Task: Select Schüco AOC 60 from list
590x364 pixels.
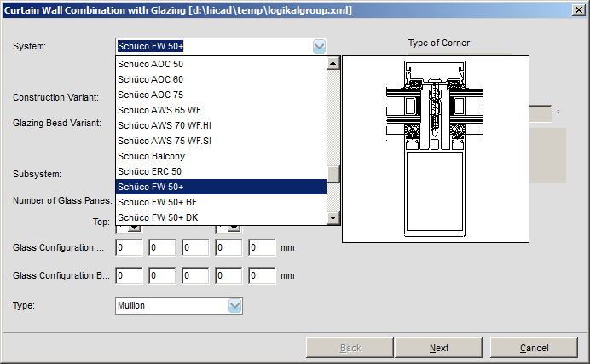Action: pyautogui.click(x=221, y=80)
